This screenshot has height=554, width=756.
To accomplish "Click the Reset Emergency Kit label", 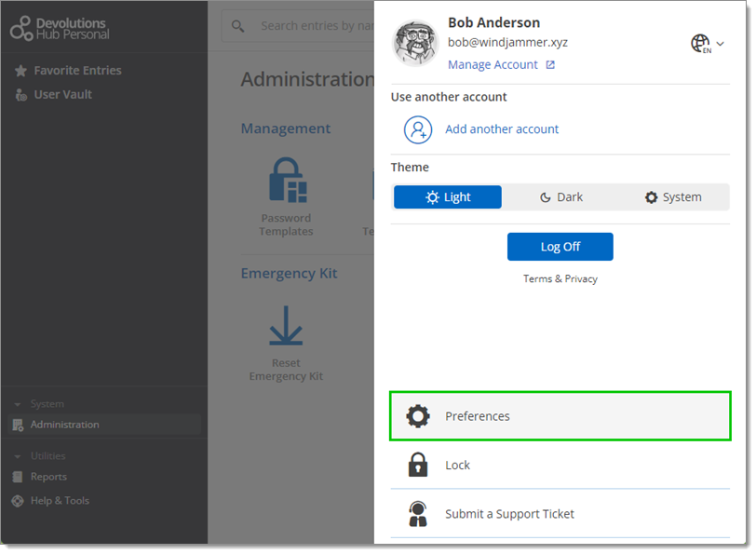I will 286,370.
